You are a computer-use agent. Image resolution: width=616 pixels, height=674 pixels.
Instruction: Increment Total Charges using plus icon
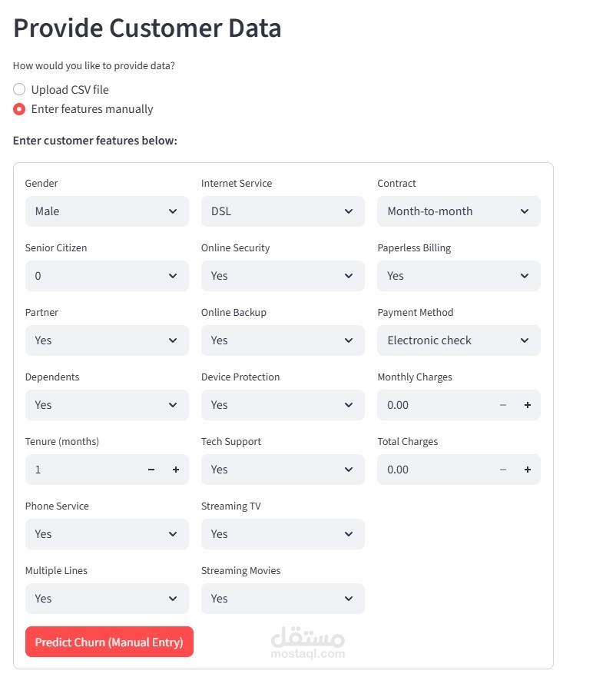[x=528, y=470]
